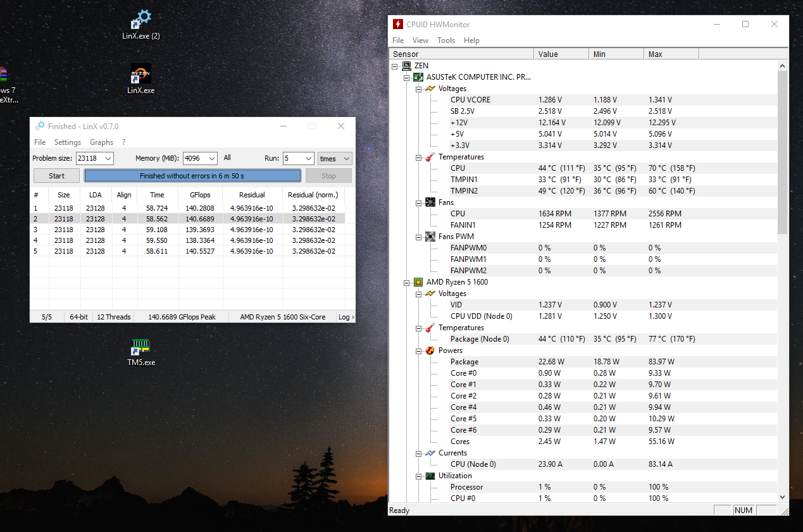
Task: Click the LinX Start button
Action: [x=57, y=176]
